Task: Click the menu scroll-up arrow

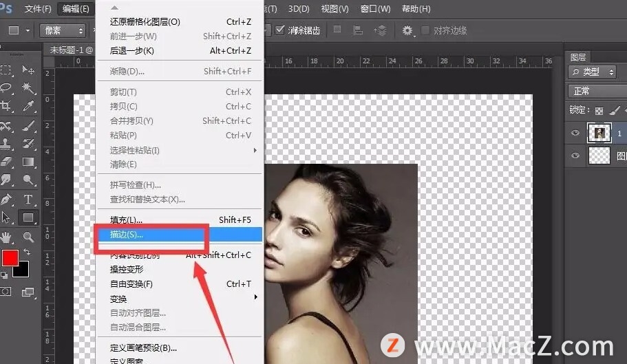Action: (114, 8)
